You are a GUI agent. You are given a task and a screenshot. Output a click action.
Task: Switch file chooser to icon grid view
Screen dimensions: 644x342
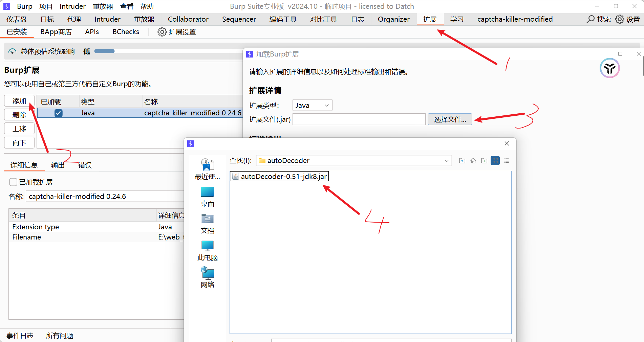point(495,161)
